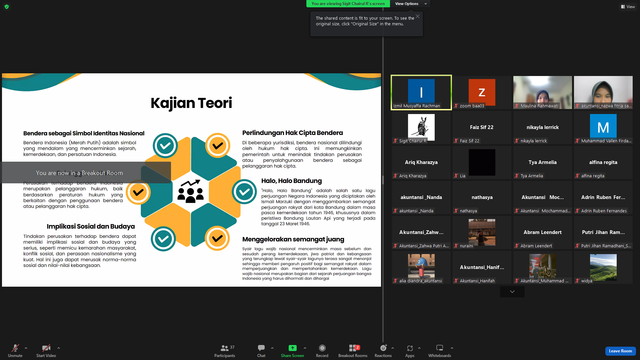Click the 'Perlindungan Hak Cipta Bendera' heading
Viewport: 640px width, 360px height.
coord(293,133)
